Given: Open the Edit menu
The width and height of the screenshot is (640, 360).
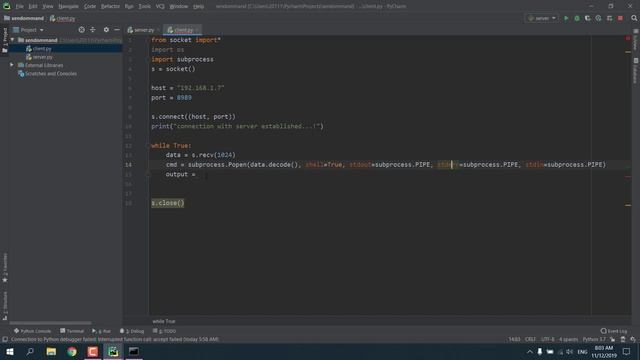Looking at the screenshot, I should [33, 6].
